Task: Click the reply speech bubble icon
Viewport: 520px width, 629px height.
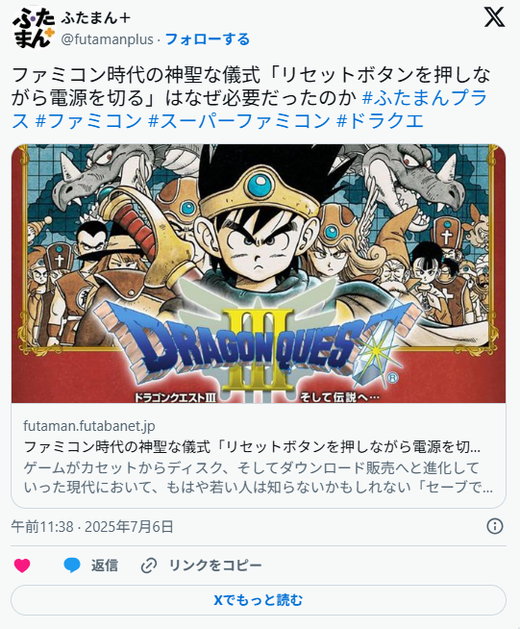Action: click(x=72, y=565)
